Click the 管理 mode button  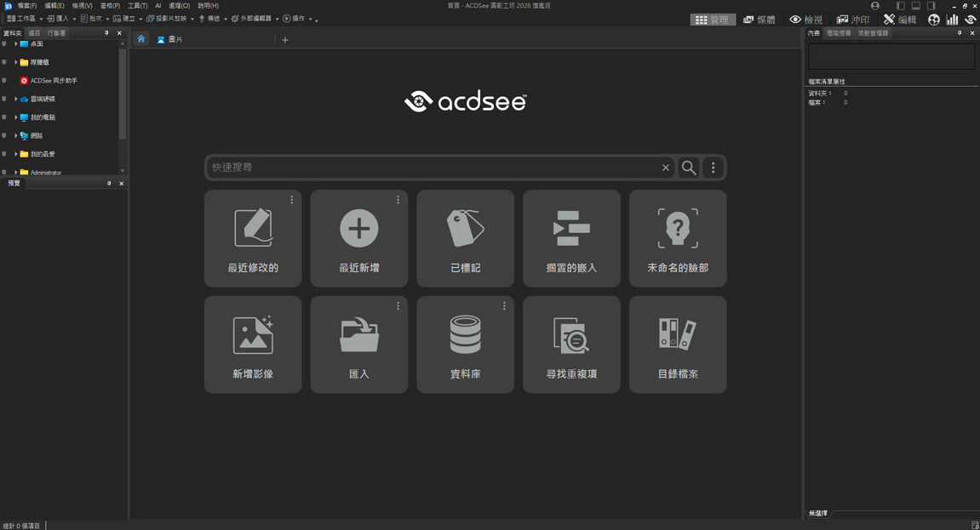pyautogui.click(x=713, y=20)
